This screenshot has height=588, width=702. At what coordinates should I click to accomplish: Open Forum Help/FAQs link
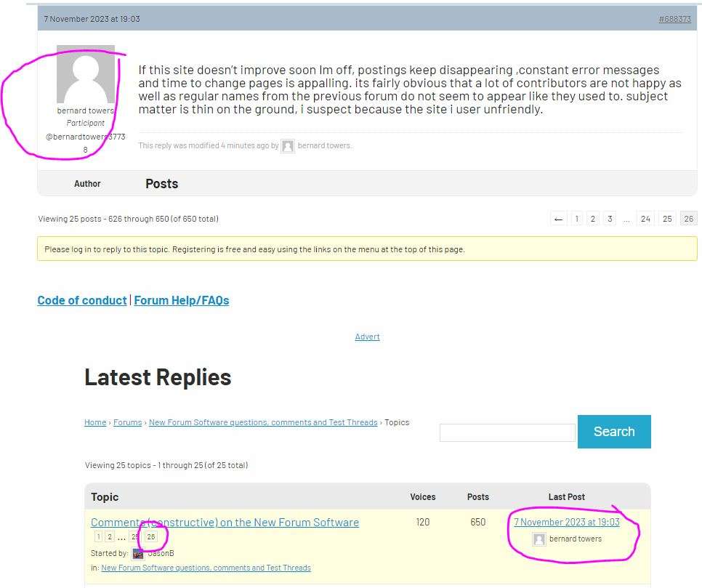pyautogui.click(x=182, y=300)
